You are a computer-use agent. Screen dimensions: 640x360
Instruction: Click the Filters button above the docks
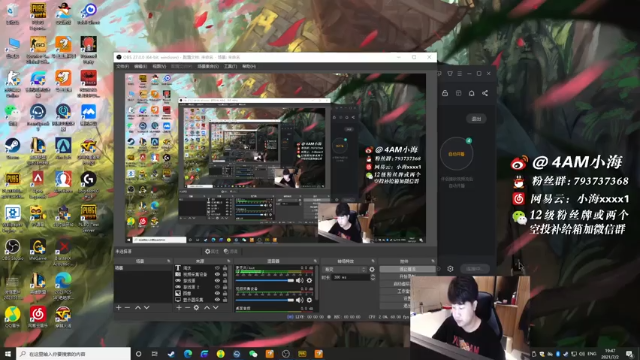click(x=231, y=251)
